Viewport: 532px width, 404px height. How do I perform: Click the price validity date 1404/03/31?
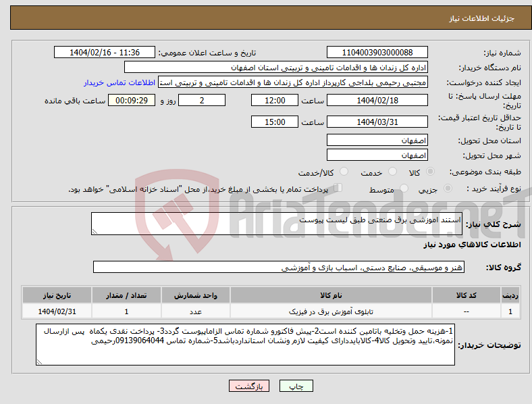coord(377,122)
